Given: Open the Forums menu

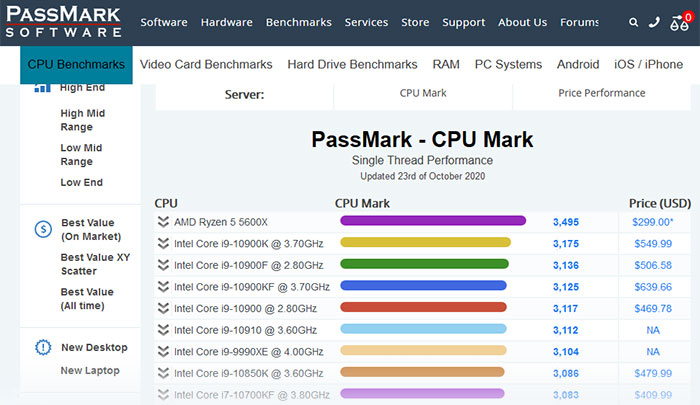Looking at the screenshot, I should pyautogui.click(x=579, y=22).
